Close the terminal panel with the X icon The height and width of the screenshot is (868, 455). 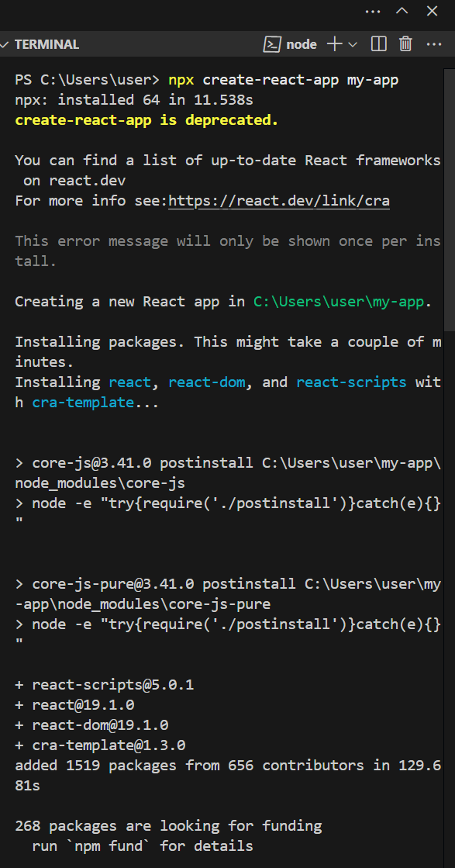click(x=432, y=11)
